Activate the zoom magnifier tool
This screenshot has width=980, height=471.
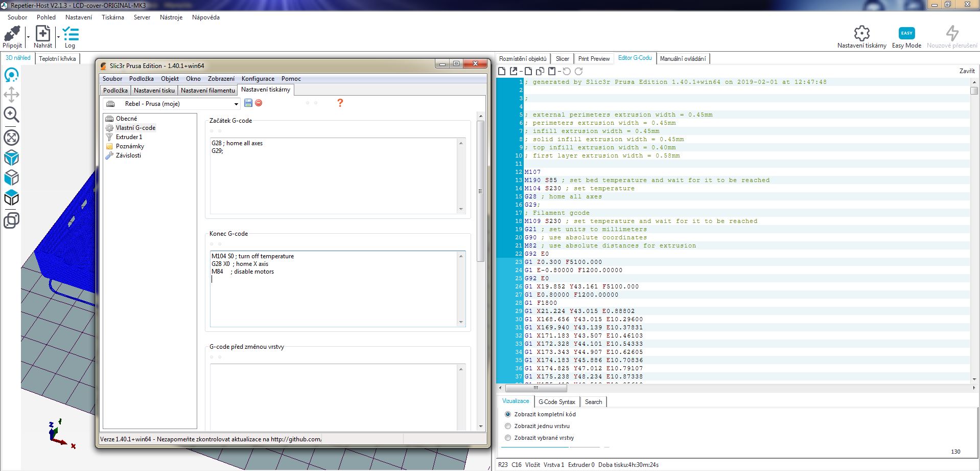(x=11, y=115)
